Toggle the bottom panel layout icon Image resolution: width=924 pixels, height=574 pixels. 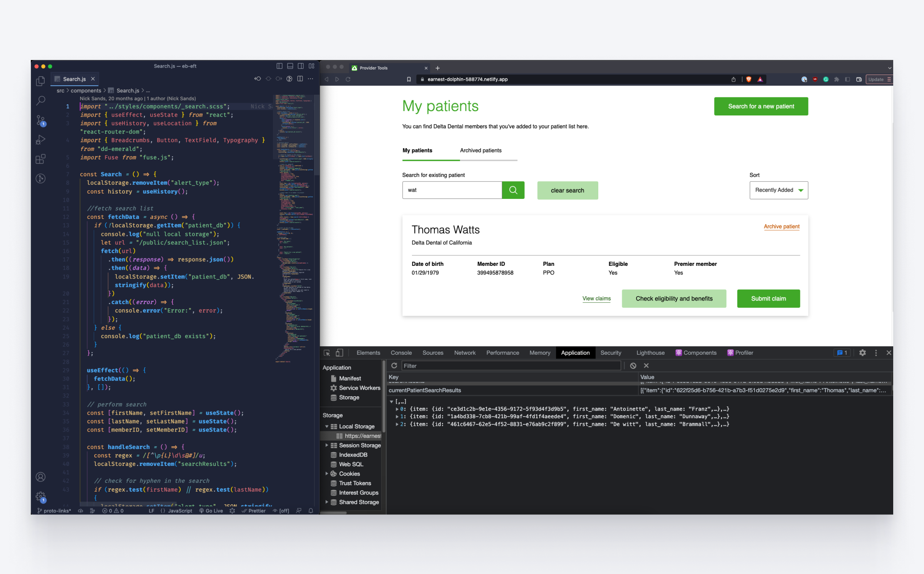[x=290, y=66]
